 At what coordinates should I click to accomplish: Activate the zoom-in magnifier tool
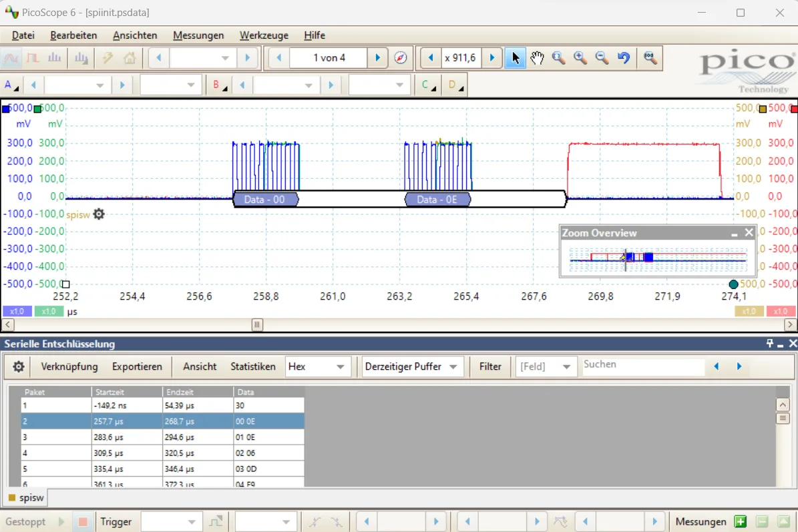[580, 58]
